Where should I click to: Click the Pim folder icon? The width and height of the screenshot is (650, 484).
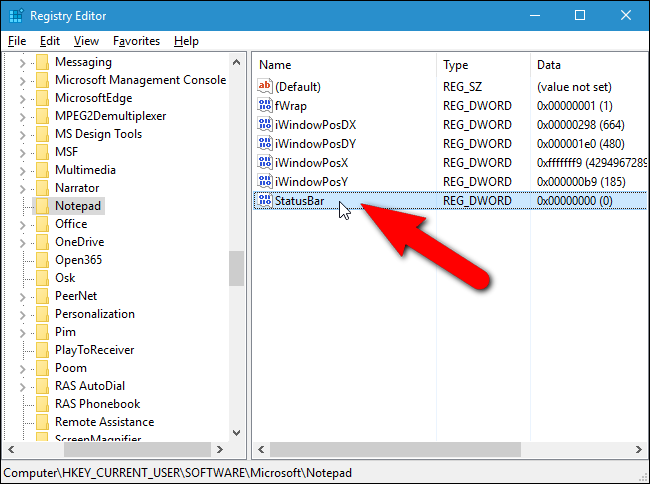(x=42, y=332)
